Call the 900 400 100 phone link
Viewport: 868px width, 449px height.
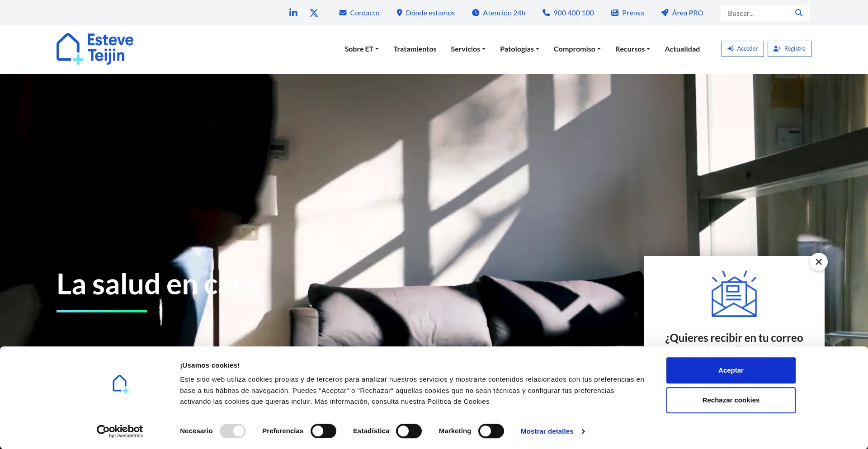point(568,13)
